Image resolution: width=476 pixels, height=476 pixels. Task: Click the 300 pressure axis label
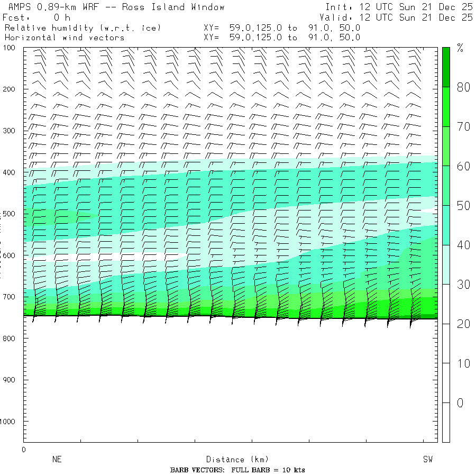pos(9,131)
